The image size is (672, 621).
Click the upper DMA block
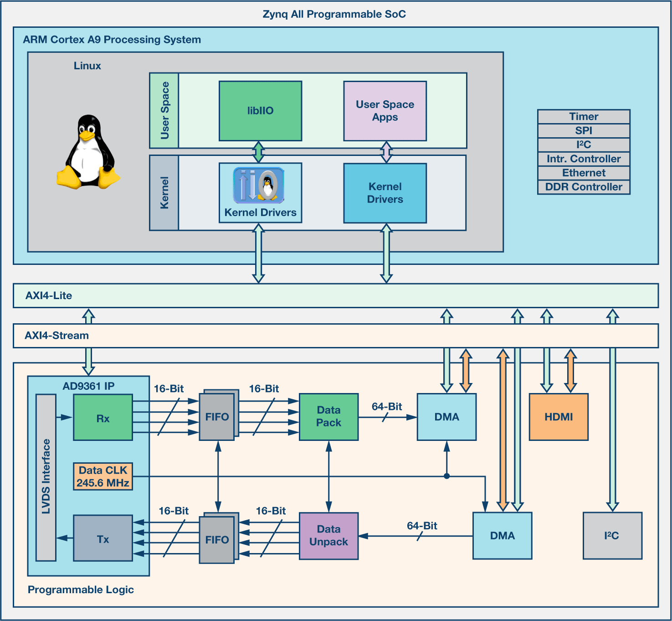pyautogui.click(x=446, y=416)
